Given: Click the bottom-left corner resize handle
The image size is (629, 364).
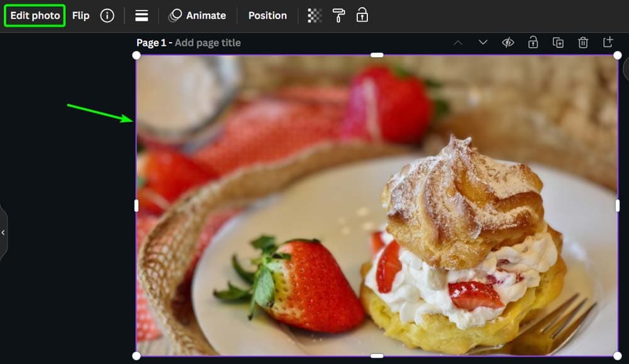Looking at the screenshot, I should click(136, 356).
